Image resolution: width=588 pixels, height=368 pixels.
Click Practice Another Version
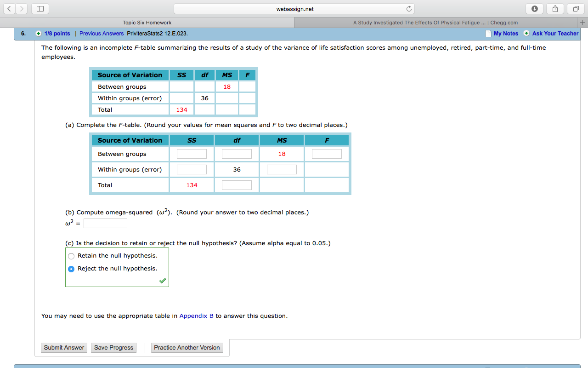[187, 348]
